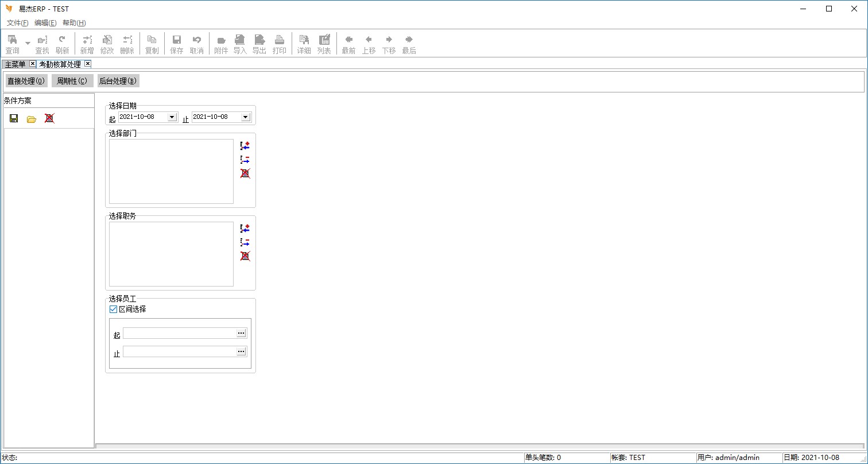The width and height of the screenshot is (868, 464).
Task: Click the end employee input field
Action: tap(179, 351)
